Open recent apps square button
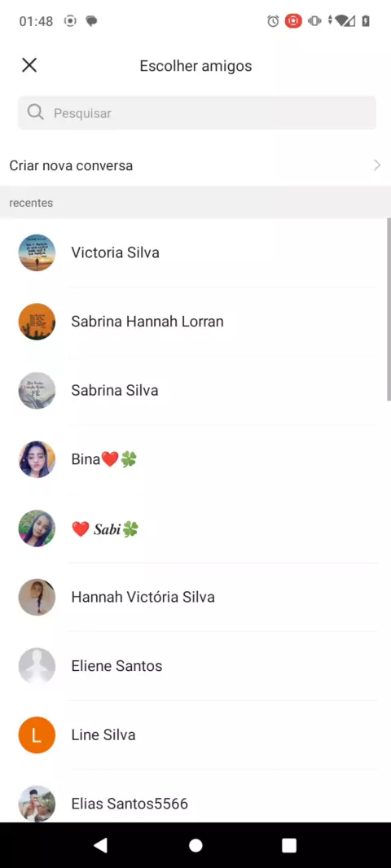The height and width of the screenshot is (868, 391). 290,844
